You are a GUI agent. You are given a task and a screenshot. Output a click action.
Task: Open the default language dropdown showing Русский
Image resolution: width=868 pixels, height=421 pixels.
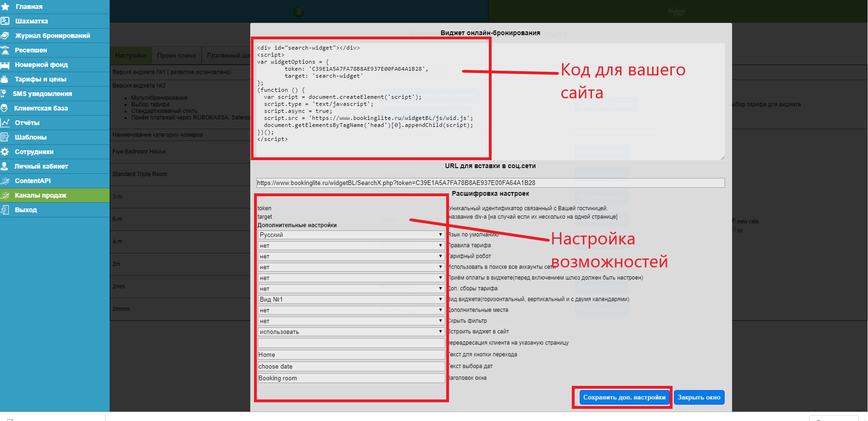click(351, 235)
